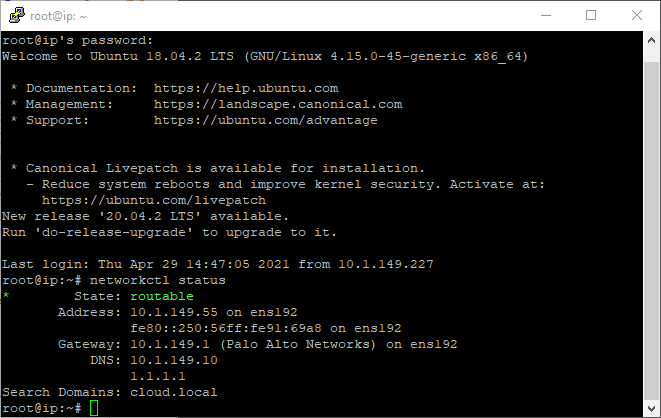Click the address 10.1.149.55 text

pyautogui.click(x=161, y=312)
